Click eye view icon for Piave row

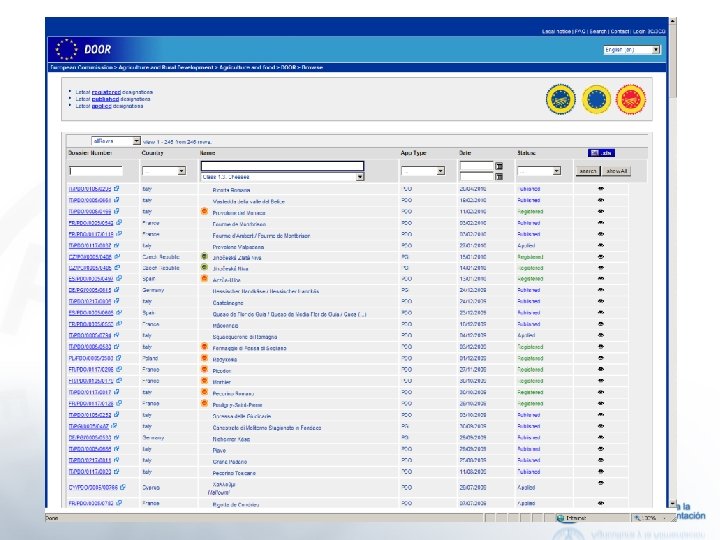(601, 449)
